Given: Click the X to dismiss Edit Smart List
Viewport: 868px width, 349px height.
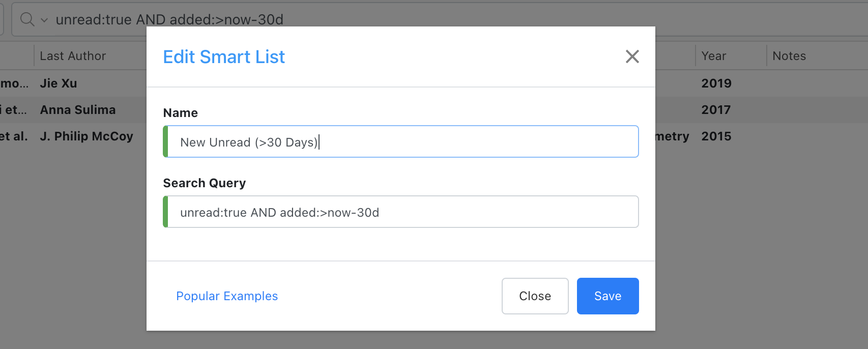Looking at the screenshot, I should [632, 56].
